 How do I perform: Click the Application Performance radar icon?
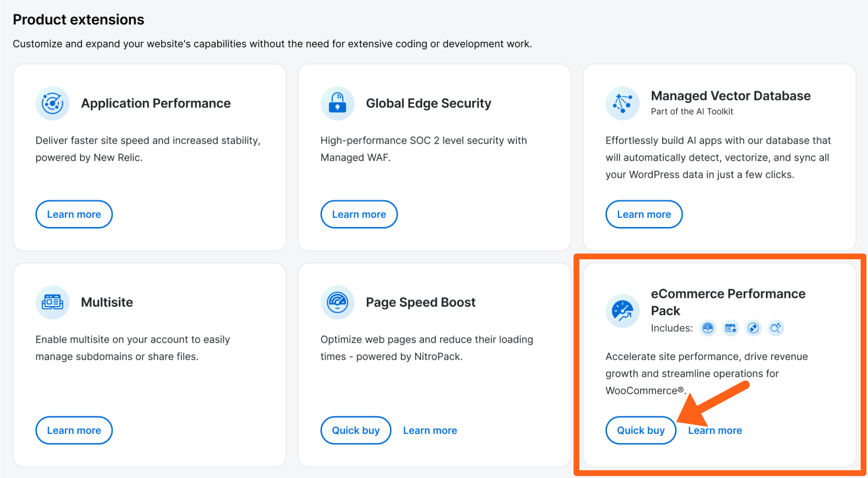tap(52, 103)
